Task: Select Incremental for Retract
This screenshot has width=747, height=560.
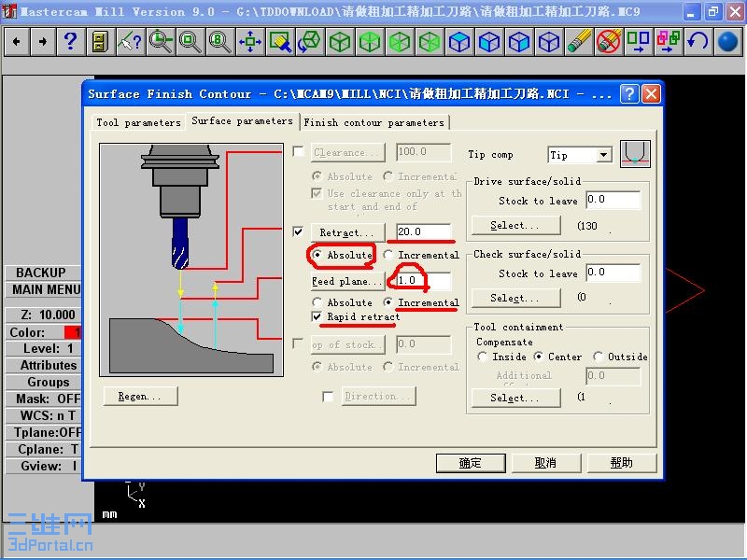Action: coord(388,255)
